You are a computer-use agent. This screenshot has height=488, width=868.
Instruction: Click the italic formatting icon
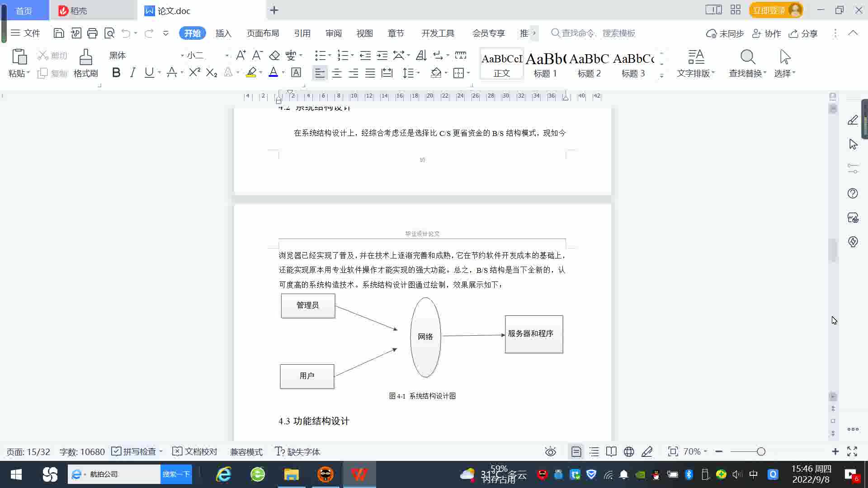[132, 73]
